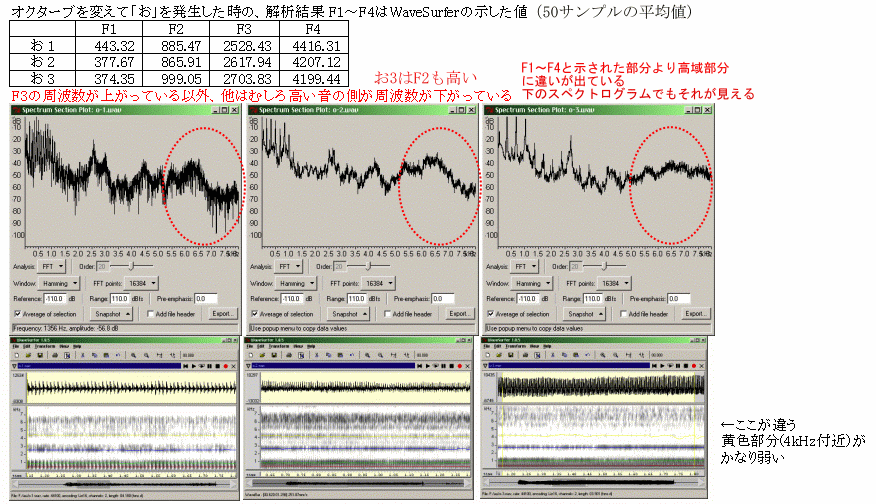Click the open file icon in the o-1 WaveSurfer toolbar
The height and width of the screenshot is (504, 876).
(x=26, y=354)
